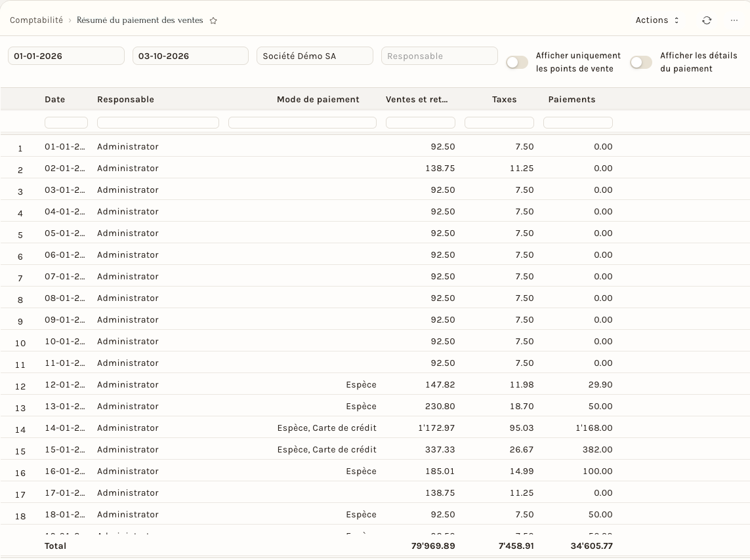Click the Résumé du paiement des ventes title

[140, 20]
